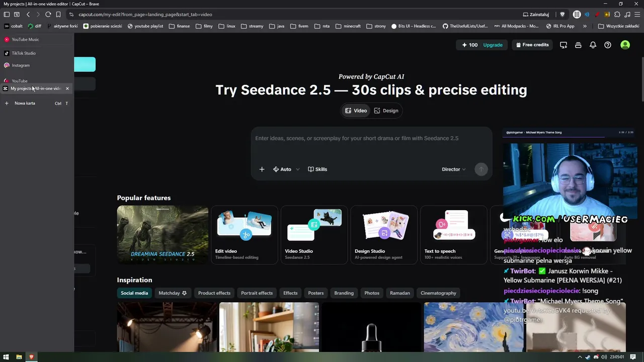Bookmark this page with the bookmark icon
The height and width of the screenshot is (362, 644).
58,15
